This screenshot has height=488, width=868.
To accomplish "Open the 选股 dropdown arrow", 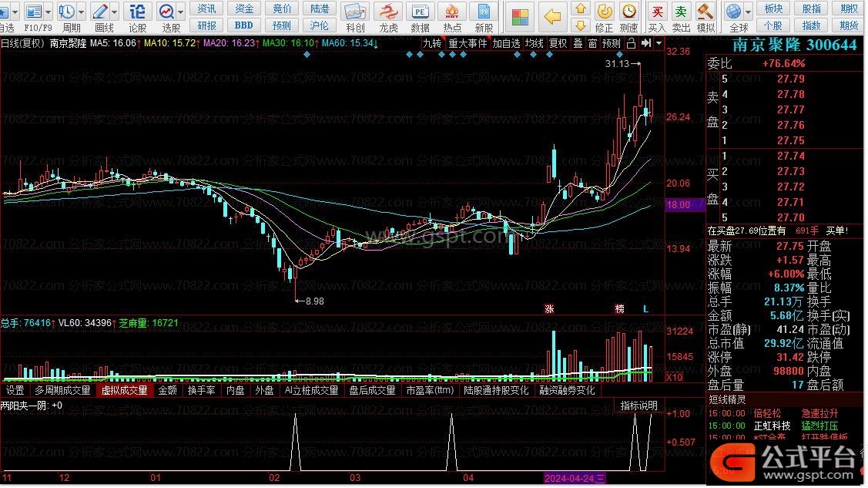I will (181, 11).
